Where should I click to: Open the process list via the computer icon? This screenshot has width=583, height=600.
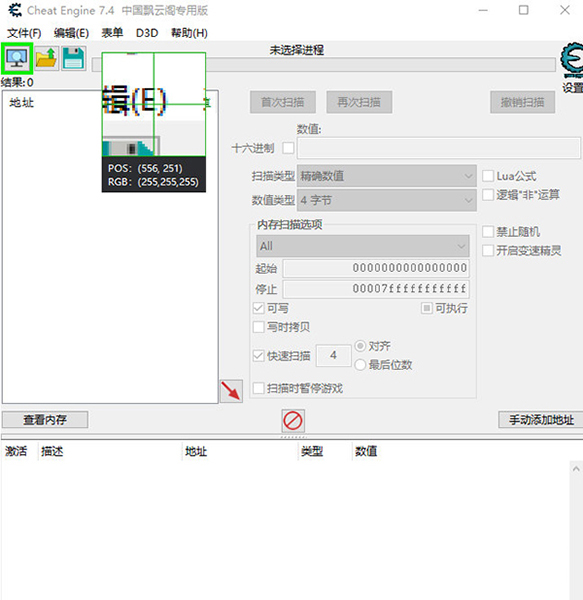17,59
